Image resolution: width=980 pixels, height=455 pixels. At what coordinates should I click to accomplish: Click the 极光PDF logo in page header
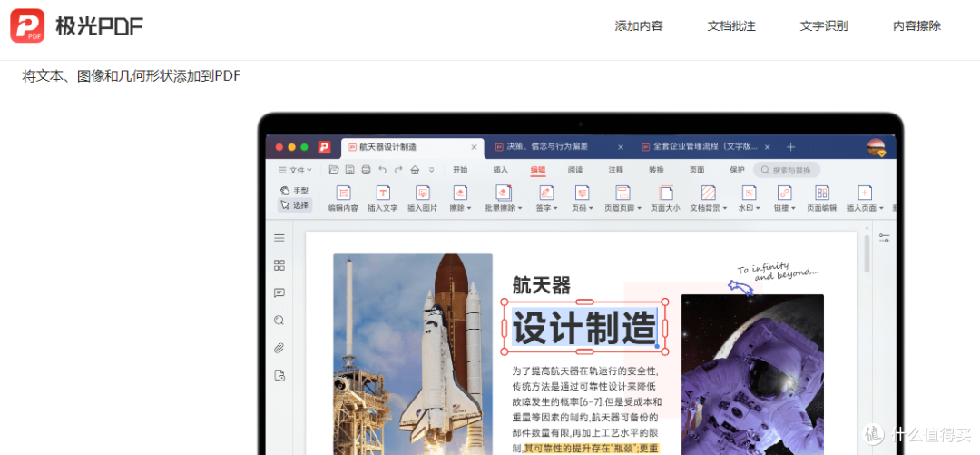76,25
